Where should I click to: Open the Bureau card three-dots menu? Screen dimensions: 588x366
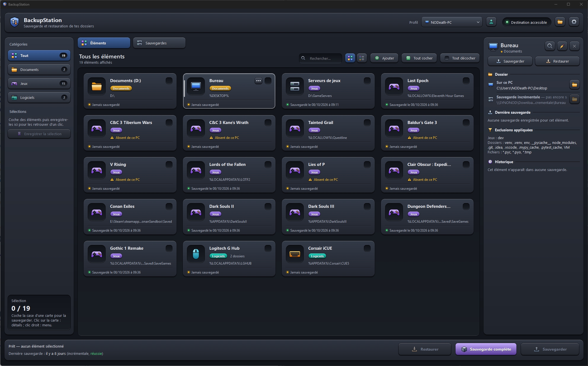(x=259, y=81)
